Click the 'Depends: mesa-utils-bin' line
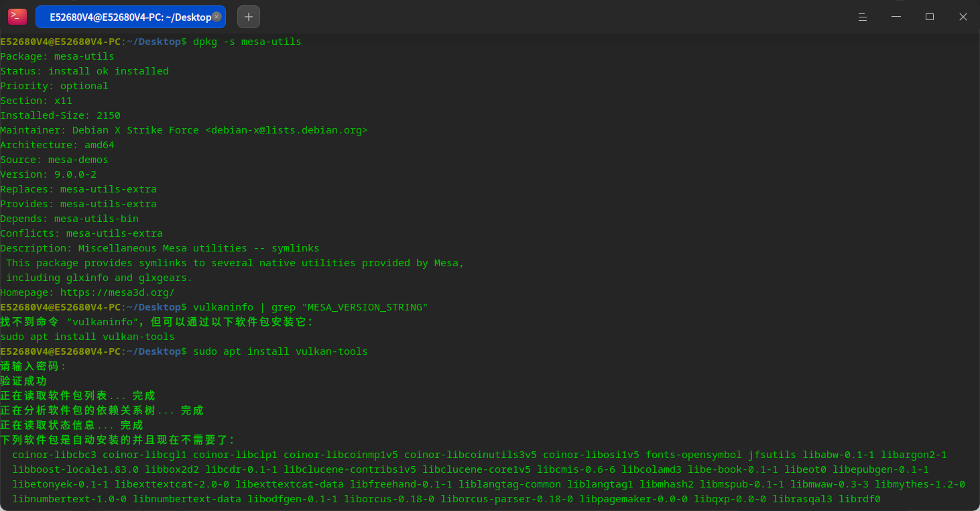980x511 pixels. [70, 219]
